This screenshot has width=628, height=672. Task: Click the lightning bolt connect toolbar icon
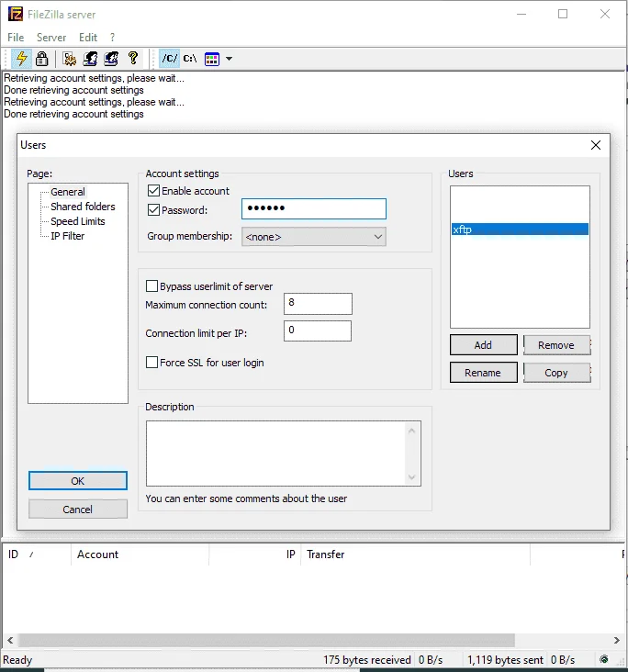tap(21, 58)
